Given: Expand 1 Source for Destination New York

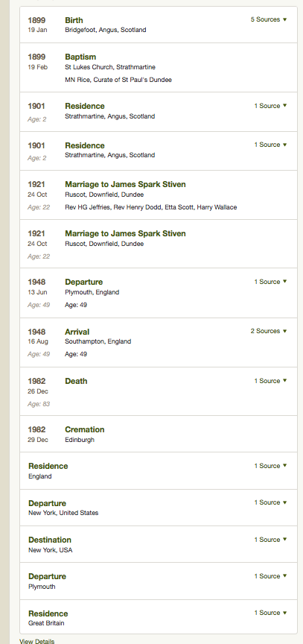Looking at the screenshot, I should [270, 540].
